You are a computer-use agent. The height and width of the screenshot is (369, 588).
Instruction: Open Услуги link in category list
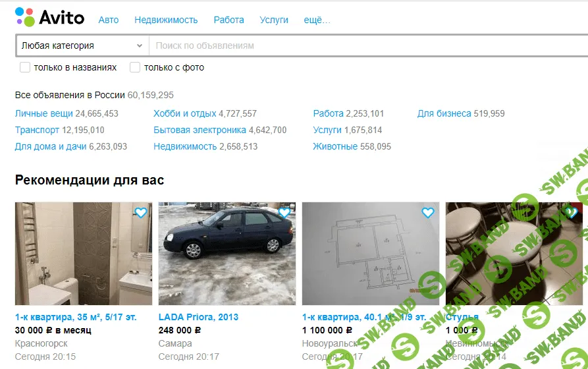pos(327,130)
